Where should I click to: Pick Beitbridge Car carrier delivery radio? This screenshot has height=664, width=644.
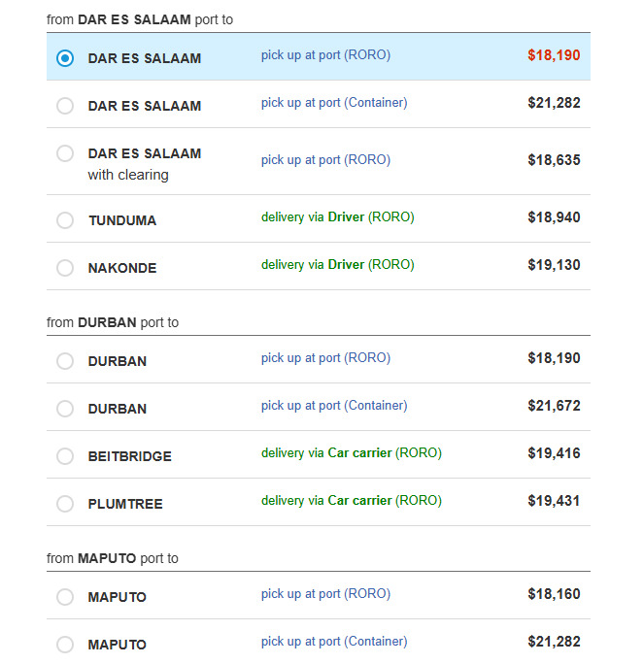tap(65, 456)
